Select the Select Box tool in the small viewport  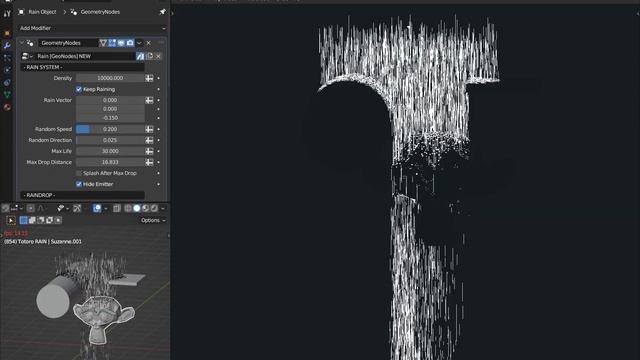point(11,220)
